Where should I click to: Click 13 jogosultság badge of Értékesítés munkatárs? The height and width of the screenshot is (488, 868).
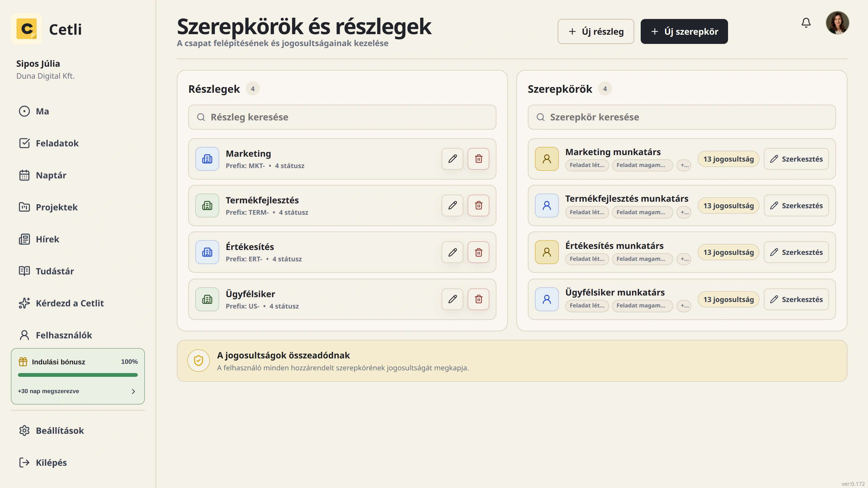point(728,252)
